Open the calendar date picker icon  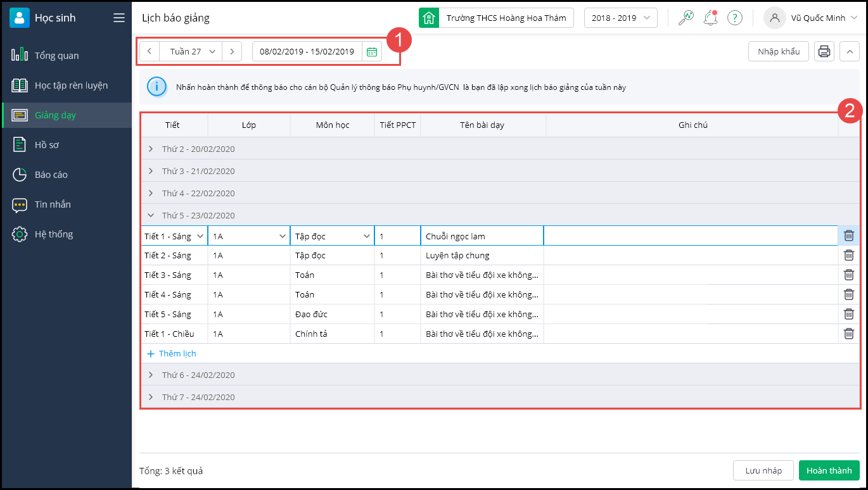[372, 51]
